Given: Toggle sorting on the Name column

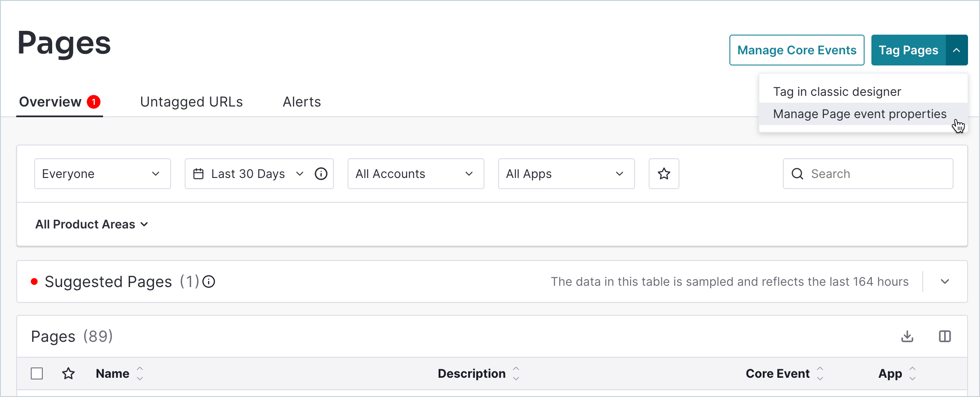Looking at the screenshot, I should (x=140, y=373).
